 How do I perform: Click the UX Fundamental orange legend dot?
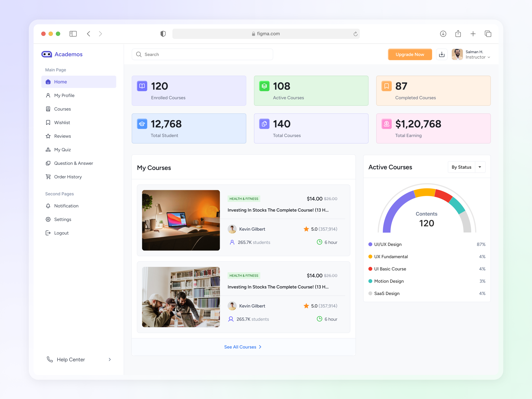tap(370, 257)
